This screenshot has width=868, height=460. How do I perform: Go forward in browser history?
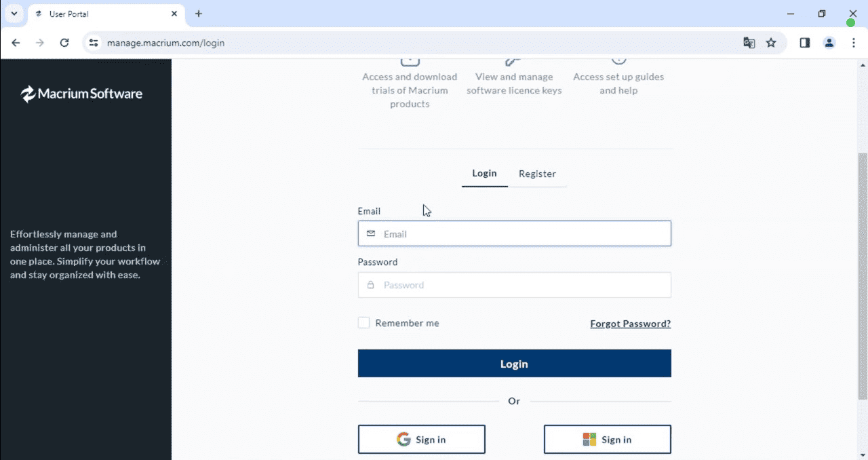tap(40, 43)
